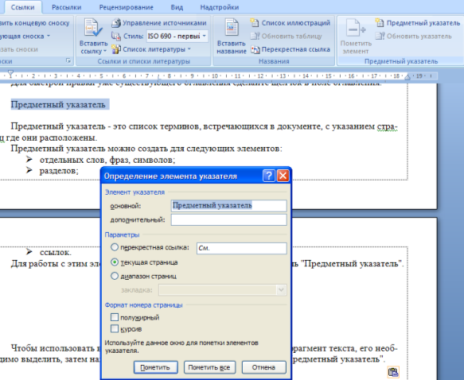This screenshot has width=464, height=380.
Task: Click Перекрестная ссылка in the ribbon
Action: [290, 49]
